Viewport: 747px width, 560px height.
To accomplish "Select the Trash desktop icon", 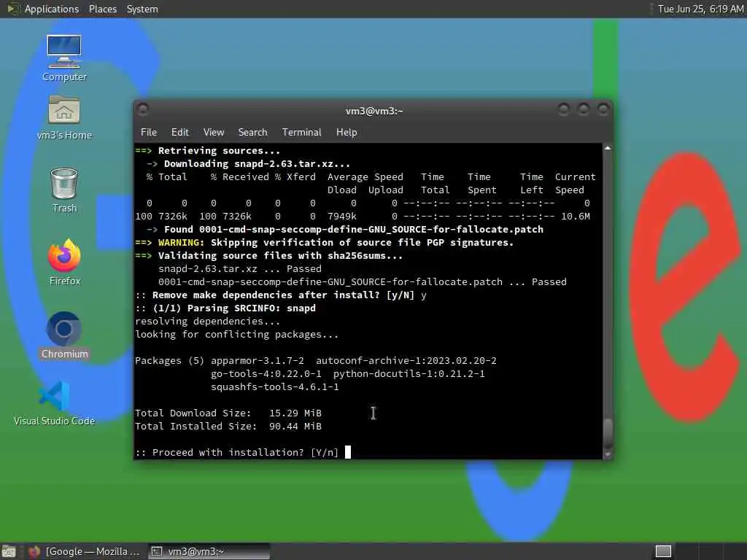I will pyautogui.click(x=64, y=190).
